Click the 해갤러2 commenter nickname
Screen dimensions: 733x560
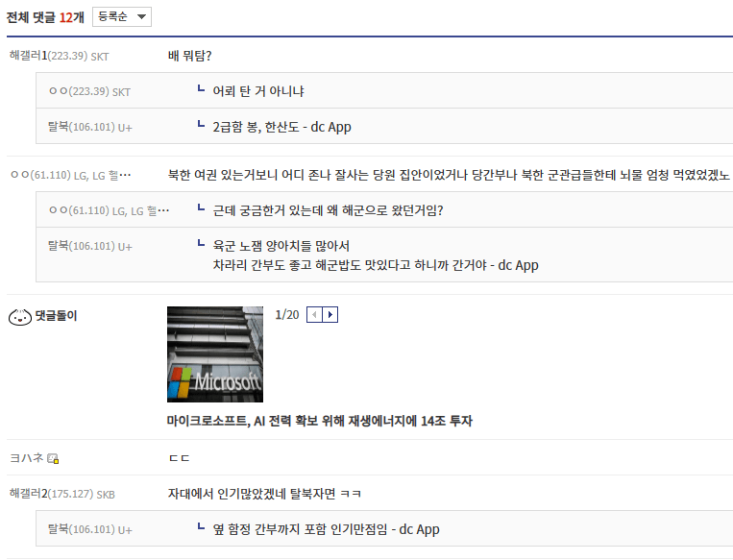(28, 494)
